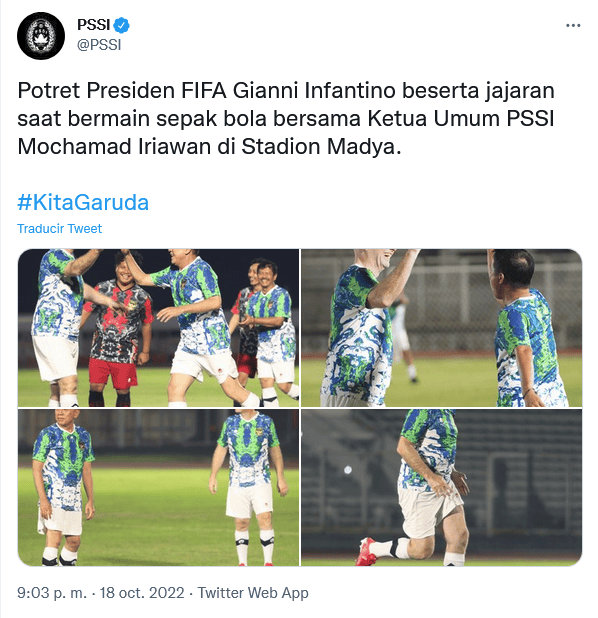Click the 18 oct. 2022 date
The height and width of the screenshot is (618, 598).
pyautogui.click(x=142, y=593)
